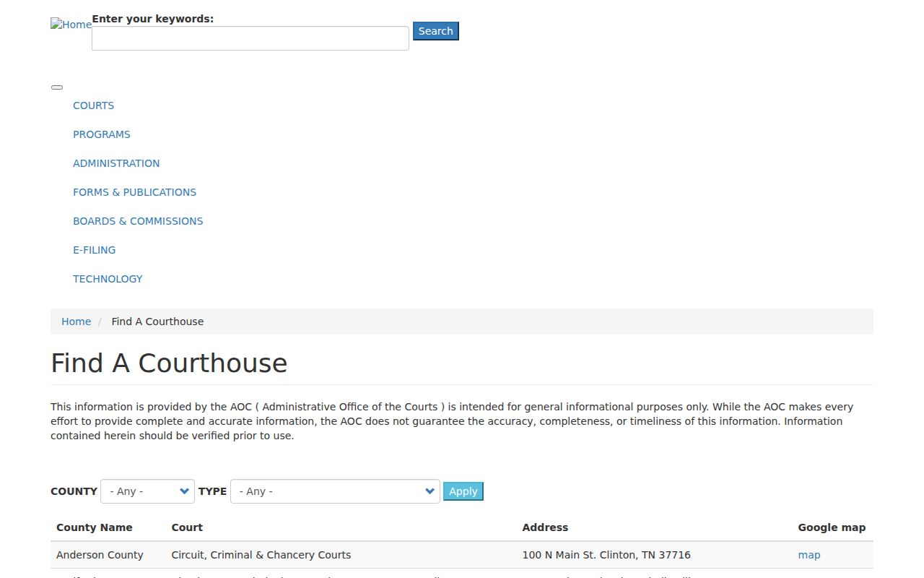Focus the keywords search field
Screen dimensions: 924x578
click(250, 38)
